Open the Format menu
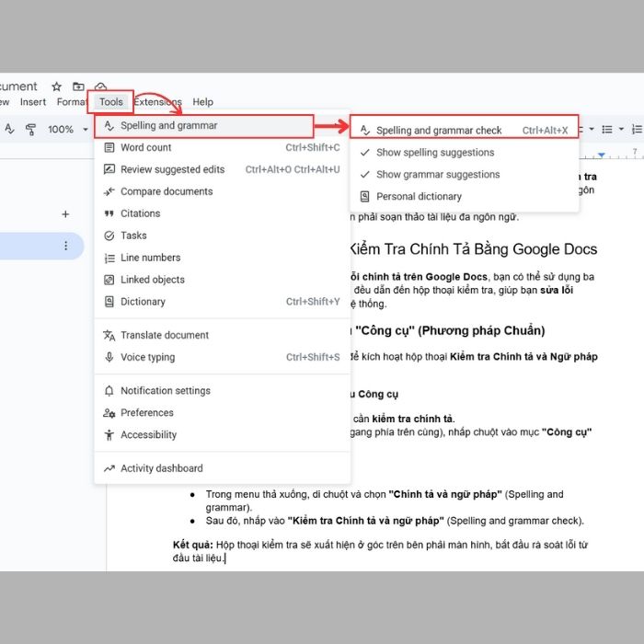This screenshot has width=644, height=644. click(x=72, y=102)
